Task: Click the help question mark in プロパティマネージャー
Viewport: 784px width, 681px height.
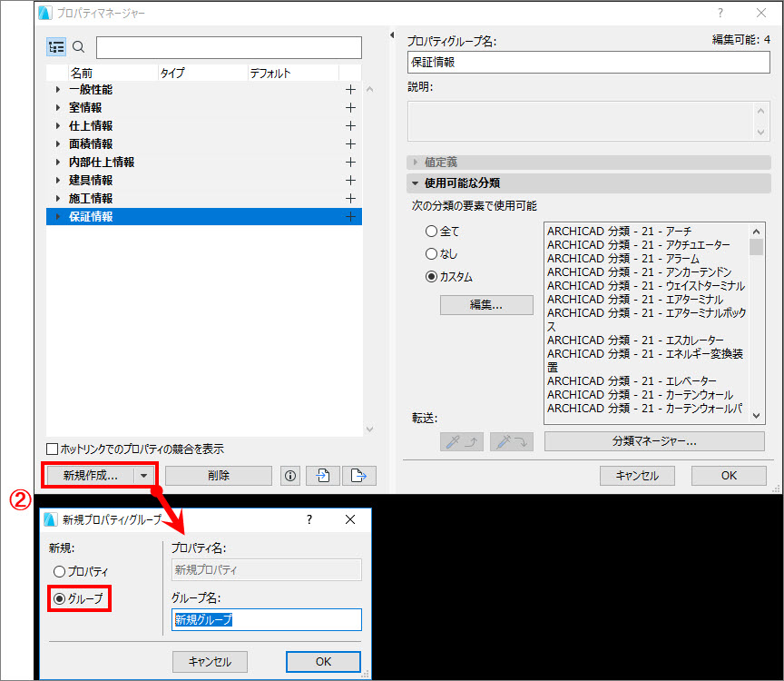Action: click(x=720, y=13)
